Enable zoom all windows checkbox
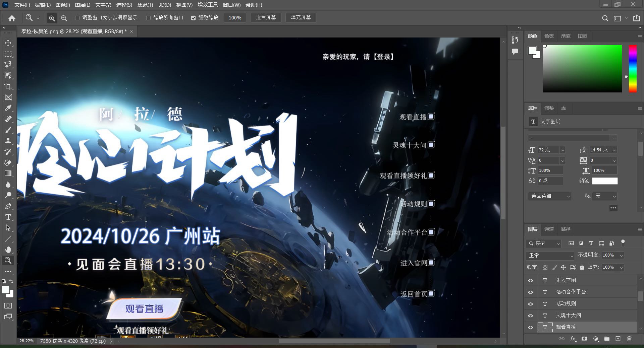The image size is (644, 348). [x=148, y=18]
